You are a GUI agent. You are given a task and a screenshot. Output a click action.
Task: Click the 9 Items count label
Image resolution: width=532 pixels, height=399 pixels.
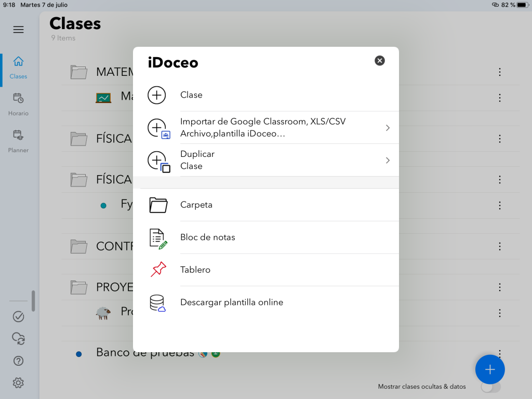[63, 38]
